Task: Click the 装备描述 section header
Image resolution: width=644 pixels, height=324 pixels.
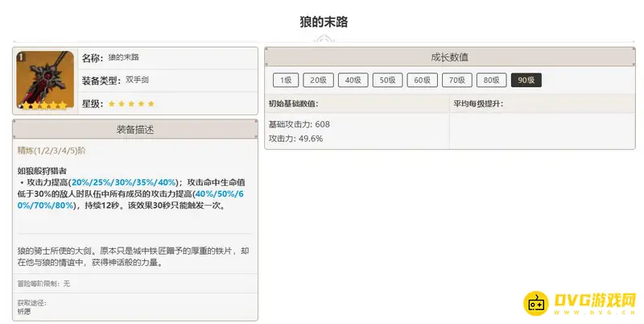Action: [135, 129]
